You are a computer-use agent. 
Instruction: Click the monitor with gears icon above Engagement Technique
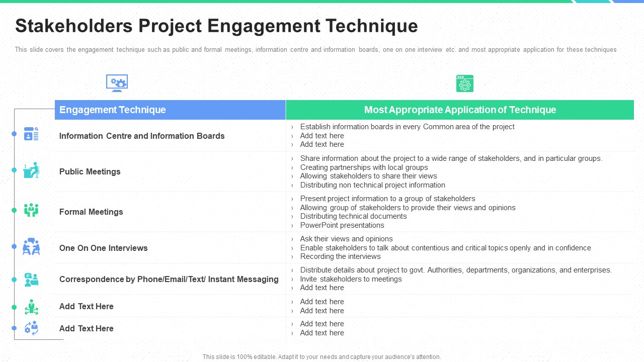[x=117, y=83]
